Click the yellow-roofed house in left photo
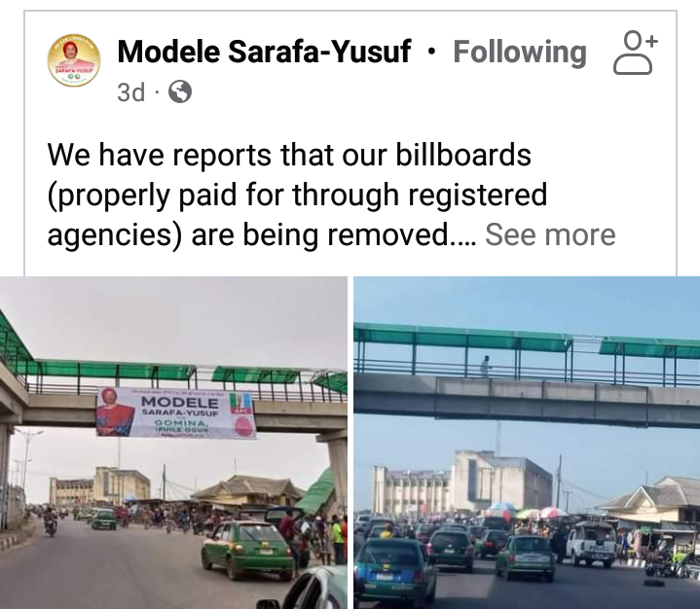The height and width of the screenshot is (609, 700). (247, 490)
